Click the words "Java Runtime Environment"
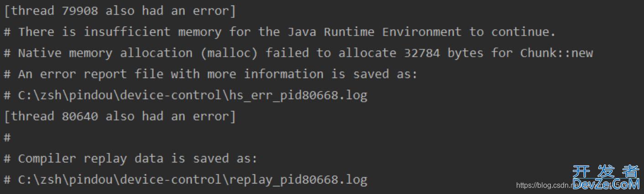 click(x=374, y=32)
